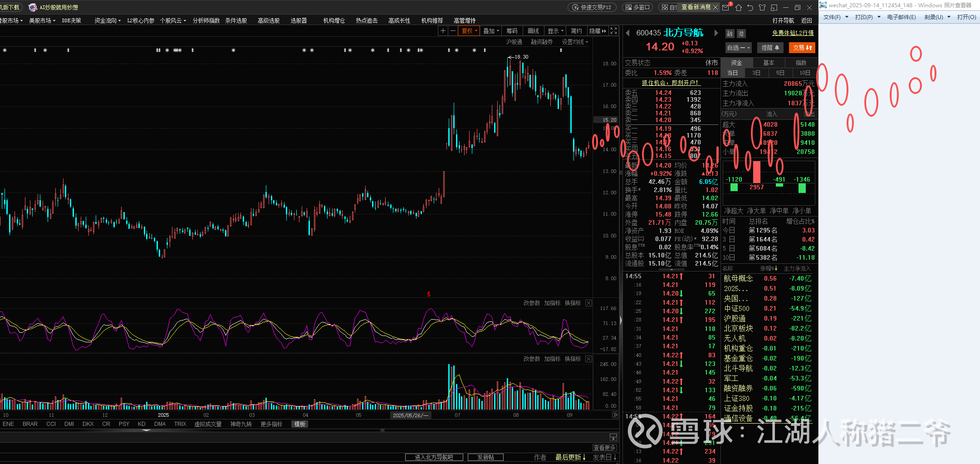The height and width of the screenshot is (464, 980).
Task: Open the 免费体验L2行情 link
Action: pyautogui.click(x=793, y=33)
